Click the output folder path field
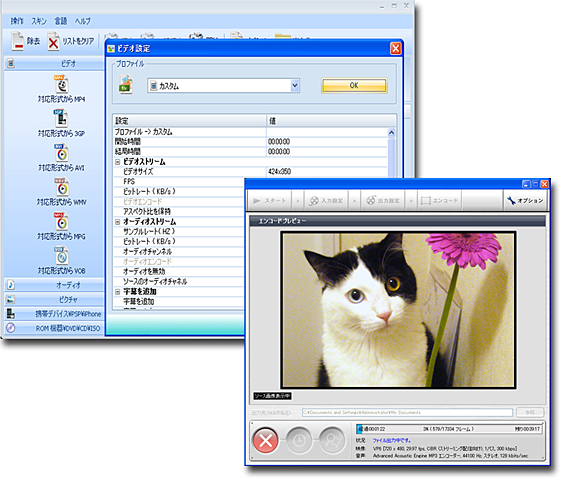The height and width of the screenshot is (480, 565). coord(407,412)
